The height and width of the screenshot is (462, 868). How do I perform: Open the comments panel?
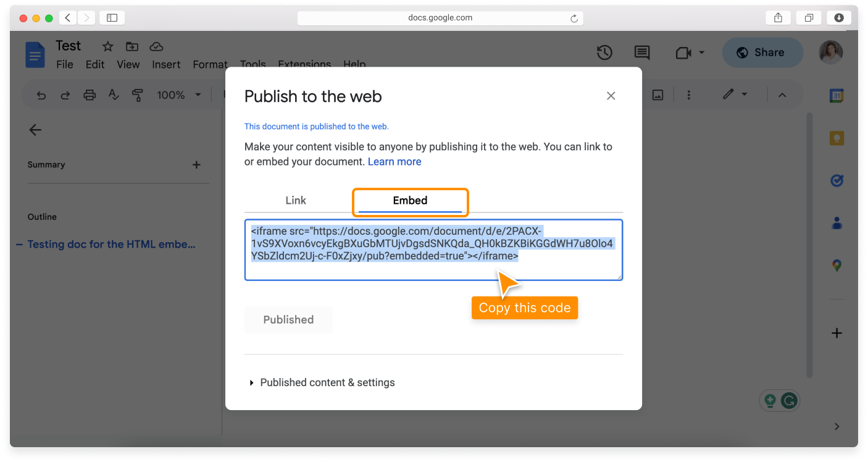click(x=641, y=52)
